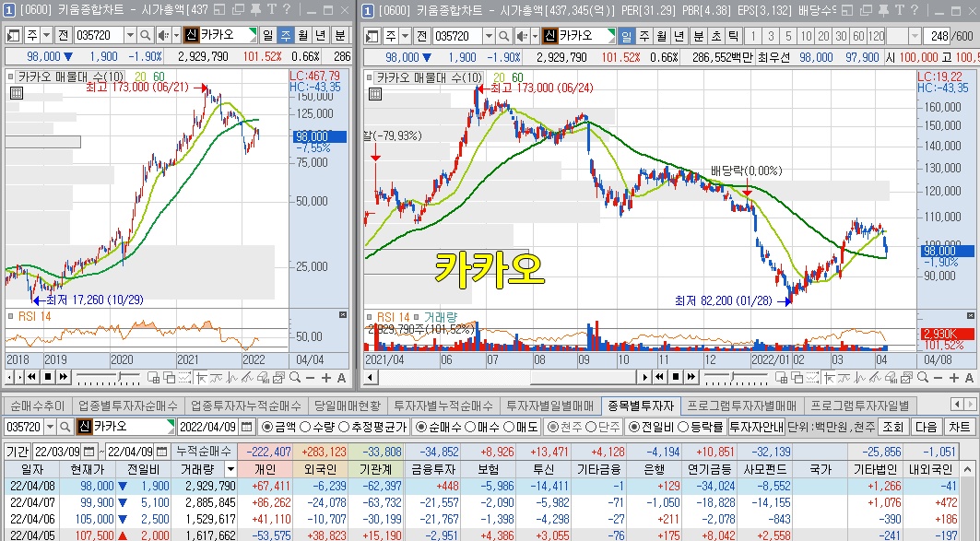Select the 매수 radio button
The width and height of the screenshot is (980, 541).
pos(469,427)
